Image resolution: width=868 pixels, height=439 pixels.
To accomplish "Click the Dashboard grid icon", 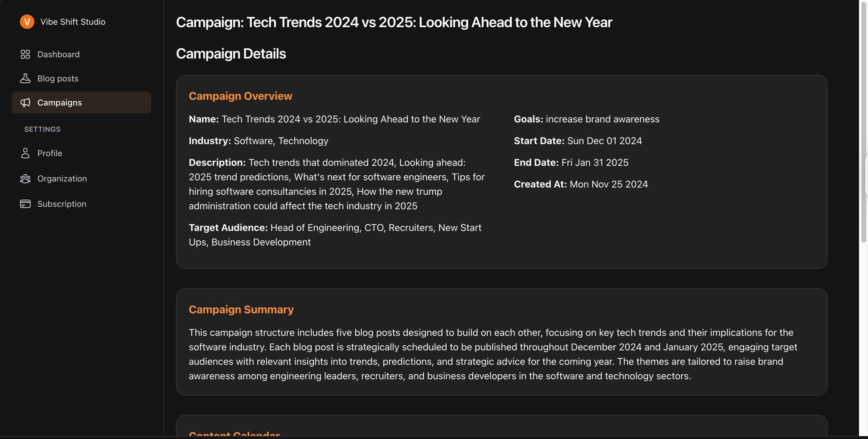I will point(25,54).
